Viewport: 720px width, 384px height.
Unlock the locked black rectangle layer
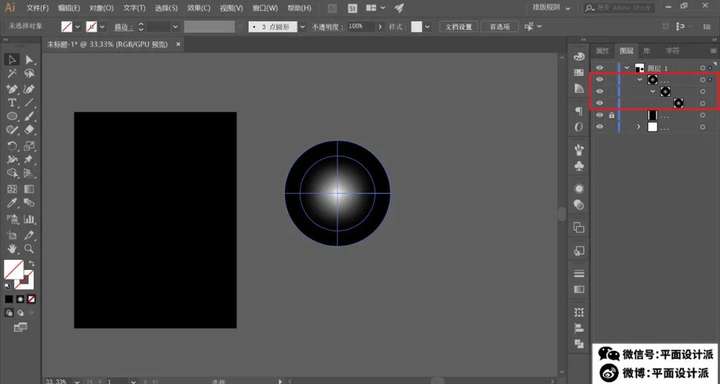click(612, 115)
